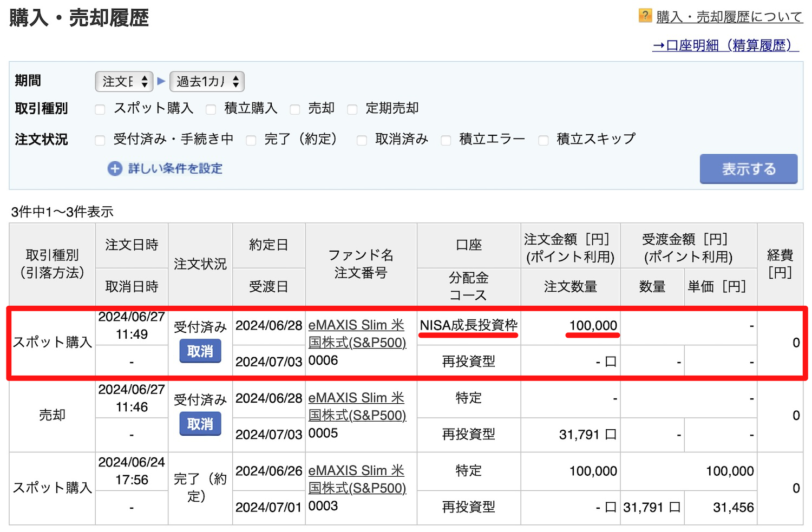Open the 注文日 period type dropdown
Viewport: 812px width, 532px height.
(125, 82)
